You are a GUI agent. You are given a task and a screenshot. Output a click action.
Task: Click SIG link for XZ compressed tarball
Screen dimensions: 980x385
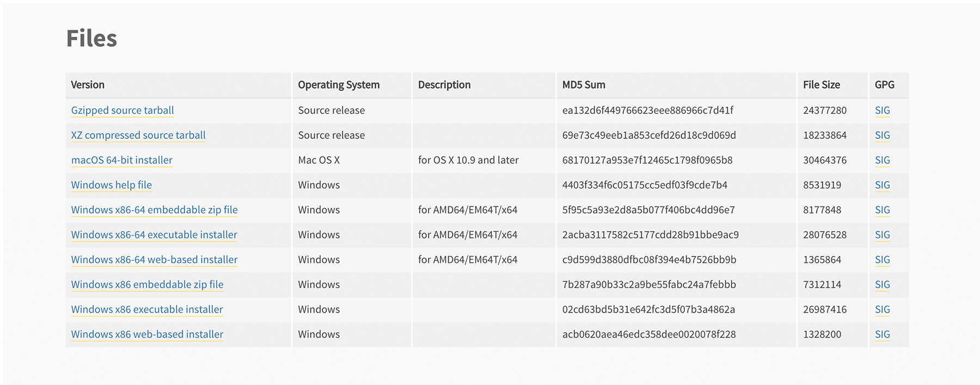tap(882, 136)
